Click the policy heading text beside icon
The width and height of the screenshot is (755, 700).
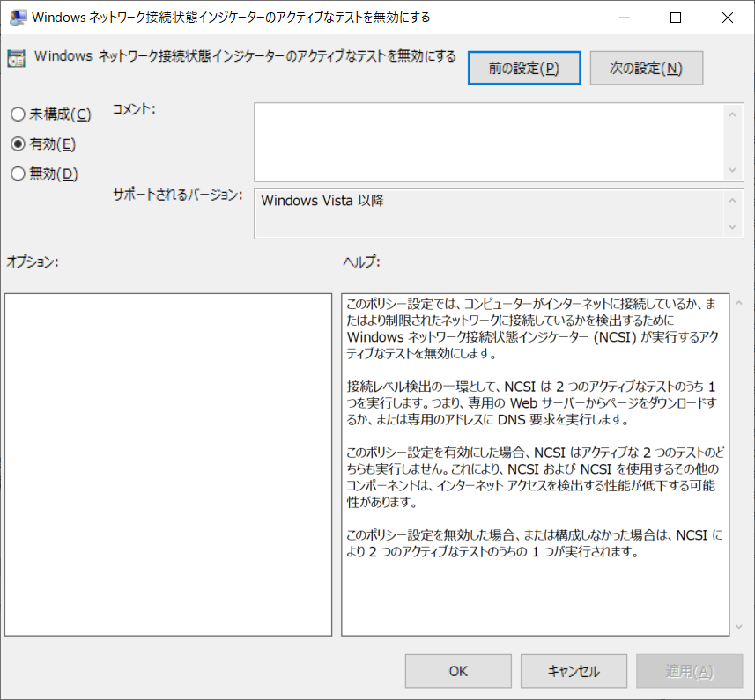click(x=245, y=56)
